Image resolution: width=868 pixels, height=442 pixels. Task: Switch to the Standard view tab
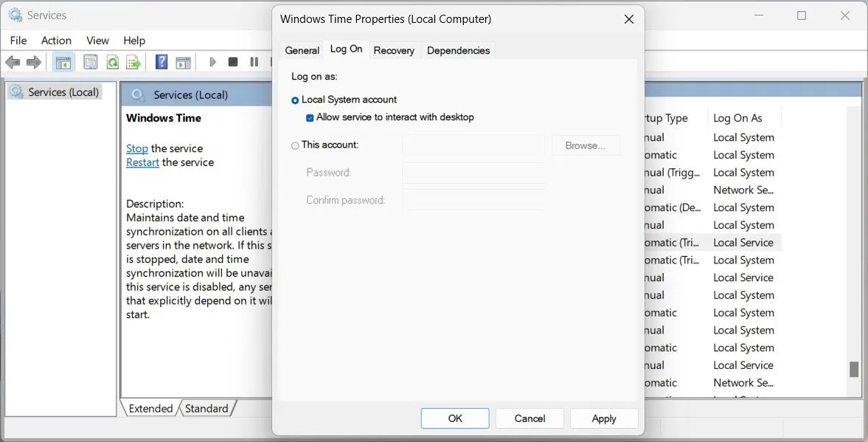(x=207, y=408)
